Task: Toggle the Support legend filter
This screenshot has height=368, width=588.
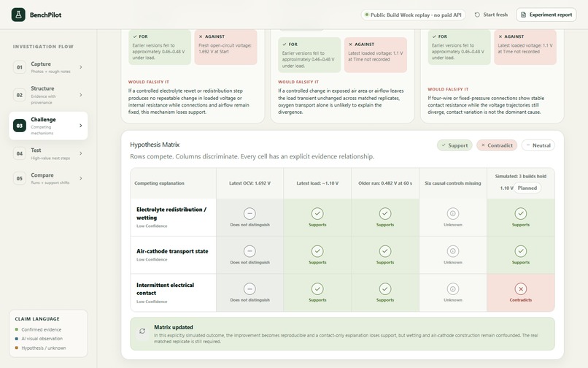Action: (454, 145)
